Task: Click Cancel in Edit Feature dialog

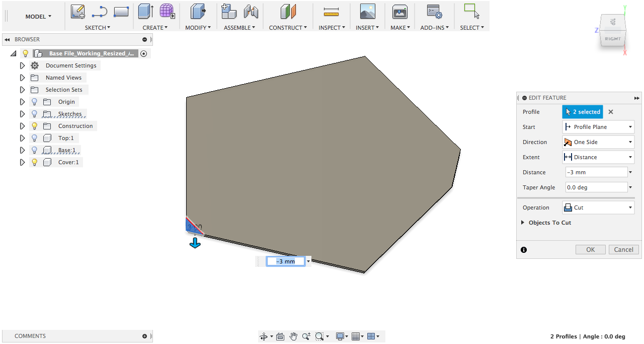Action: pyautogui.click(x=624, y=249)
